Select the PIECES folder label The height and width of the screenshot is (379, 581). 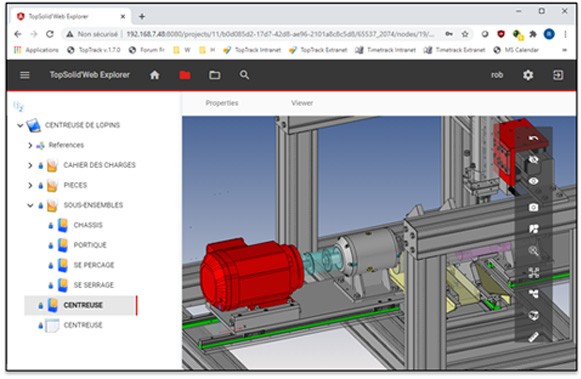pyautogui.click(x=75, y=185)
